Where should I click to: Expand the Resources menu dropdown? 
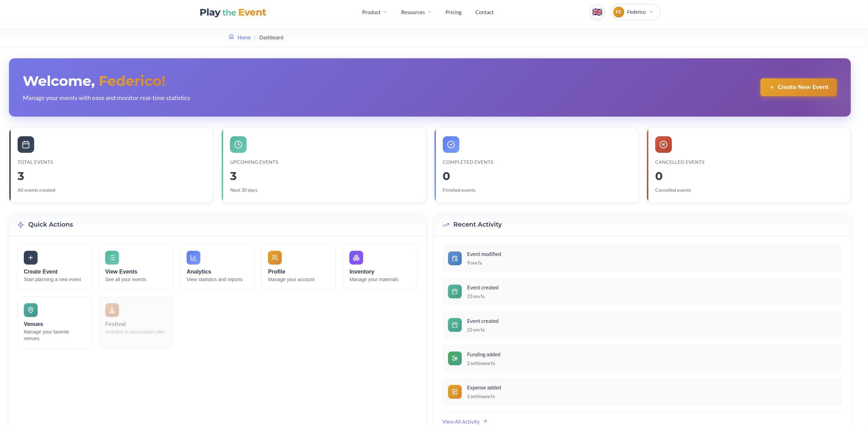[416, 12]
